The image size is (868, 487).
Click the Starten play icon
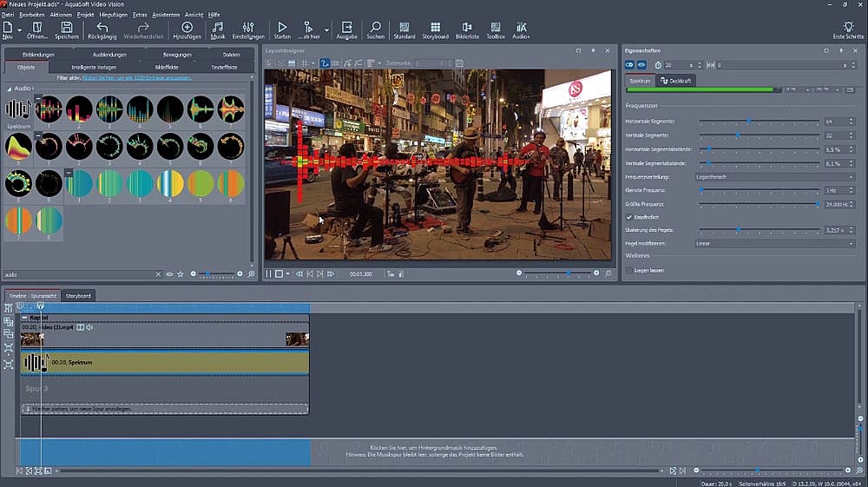[282, 28]
